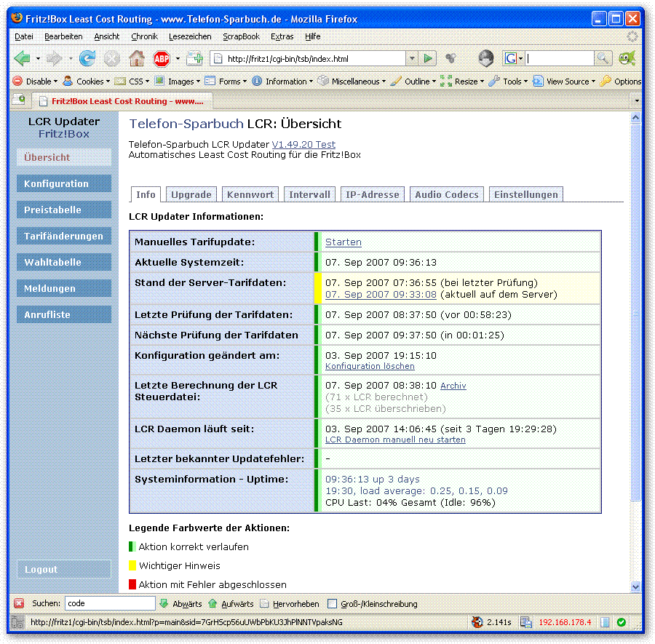This screenshot has height=644, width=655.
Task: Open the CSS toolbar menu
Action: 132,81
